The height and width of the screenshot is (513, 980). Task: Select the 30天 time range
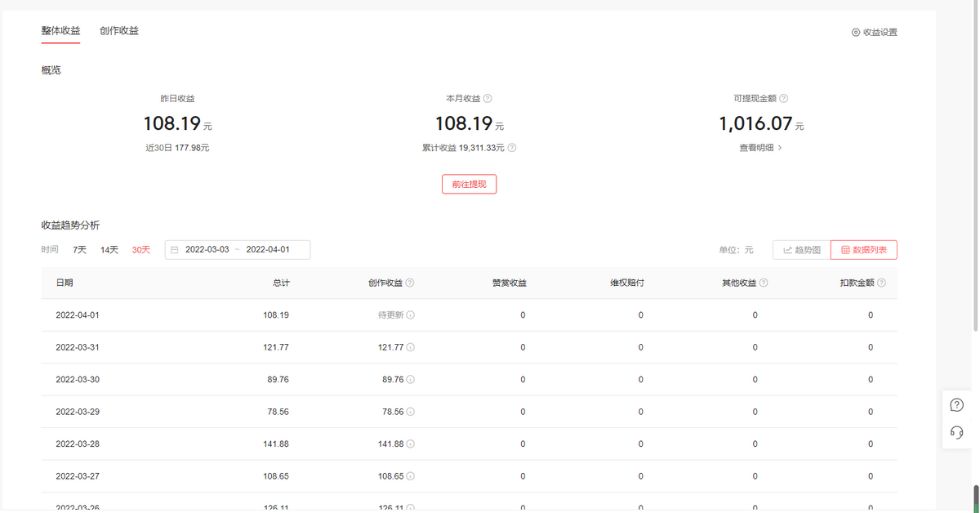coord(141,250)
